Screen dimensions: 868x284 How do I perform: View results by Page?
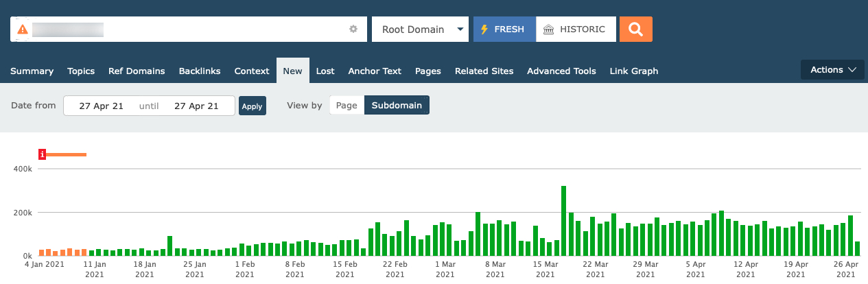(347, 106)
